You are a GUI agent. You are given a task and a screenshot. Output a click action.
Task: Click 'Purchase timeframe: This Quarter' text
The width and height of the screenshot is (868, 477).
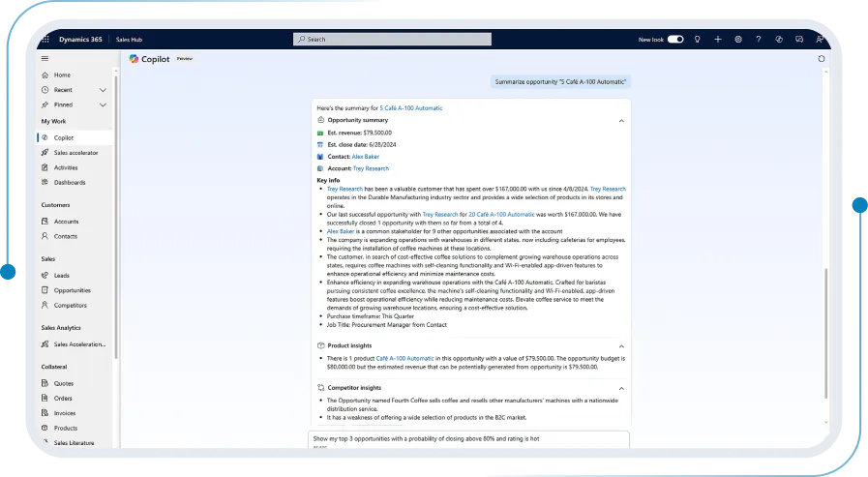click(371, 316)
